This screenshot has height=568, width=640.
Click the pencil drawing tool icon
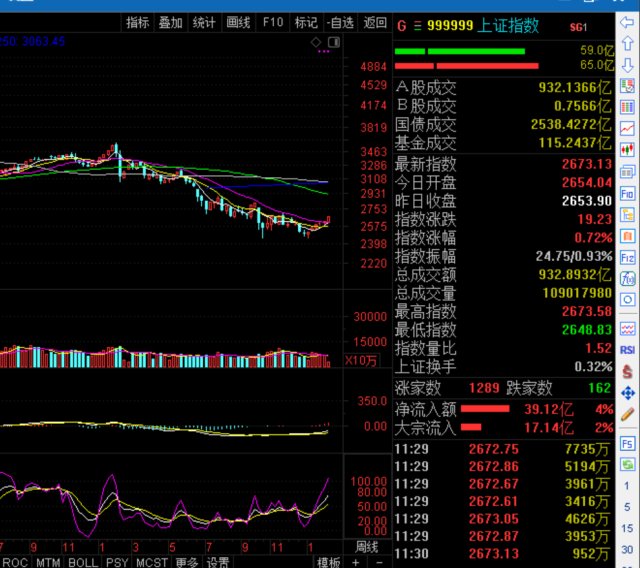pyautogui.click(x=628, y=412)
